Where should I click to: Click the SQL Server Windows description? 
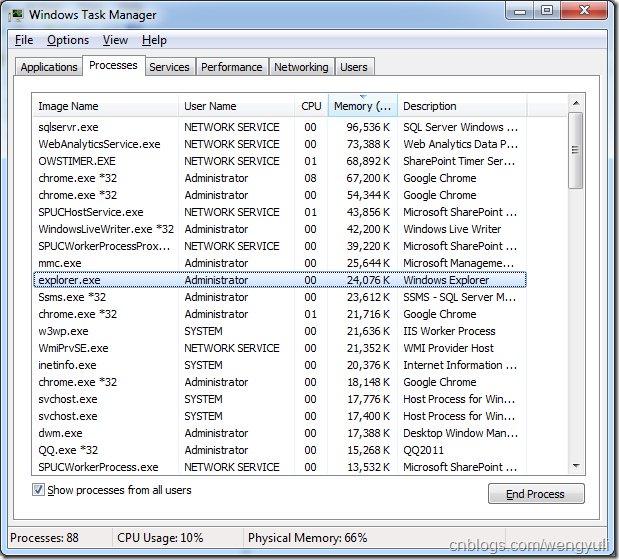460,127
